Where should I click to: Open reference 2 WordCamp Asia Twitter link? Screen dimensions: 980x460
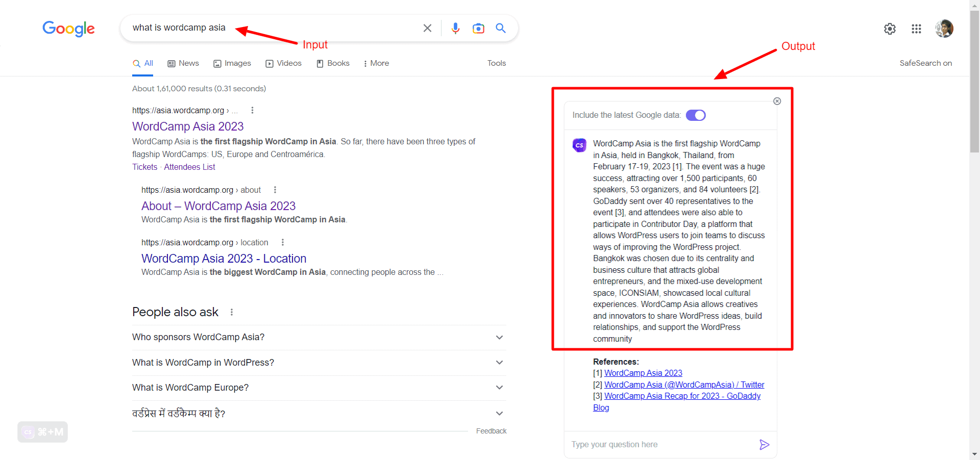[x=684, y=385]
